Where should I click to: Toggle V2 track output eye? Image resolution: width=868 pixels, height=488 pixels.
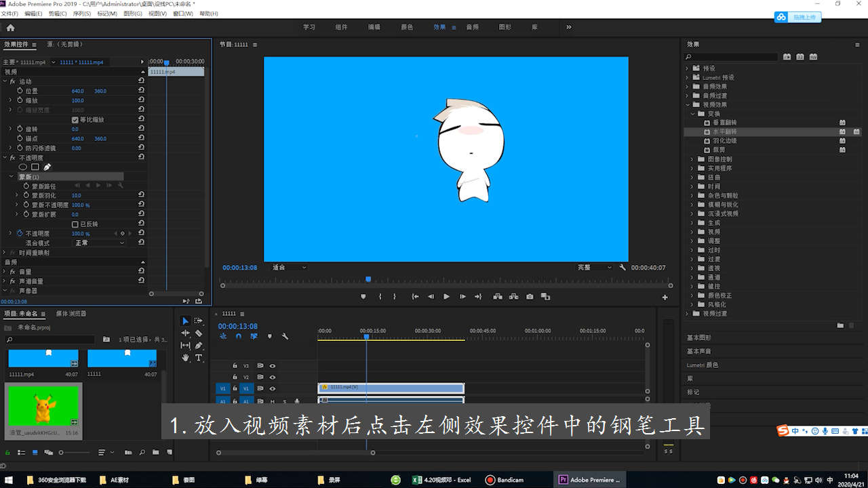(x=272, y=377)
